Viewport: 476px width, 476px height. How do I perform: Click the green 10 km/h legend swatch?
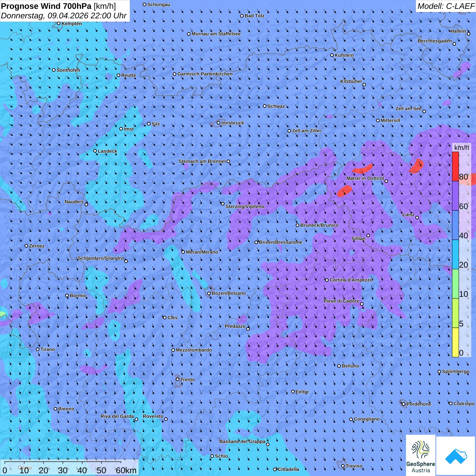point(455,284)
